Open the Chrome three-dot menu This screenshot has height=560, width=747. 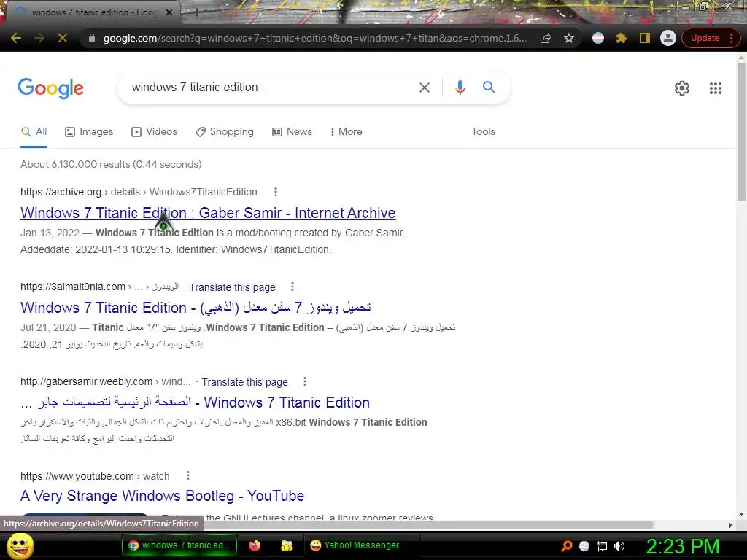point(731,38)
